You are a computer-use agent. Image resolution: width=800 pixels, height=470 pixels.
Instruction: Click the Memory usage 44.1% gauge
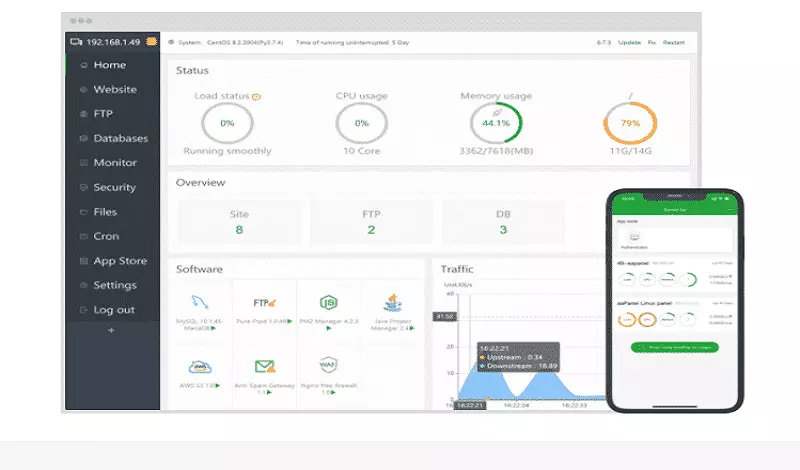tap(496, 123)
